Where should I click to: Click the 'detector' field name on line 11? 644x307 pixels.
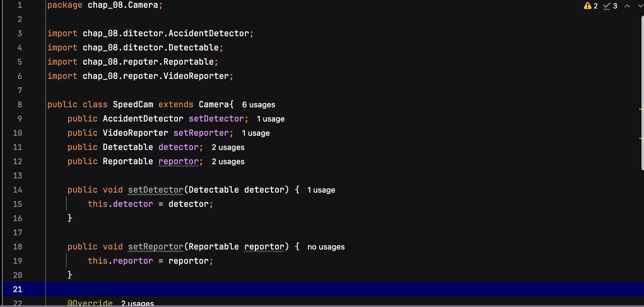(x=178, y=147)
